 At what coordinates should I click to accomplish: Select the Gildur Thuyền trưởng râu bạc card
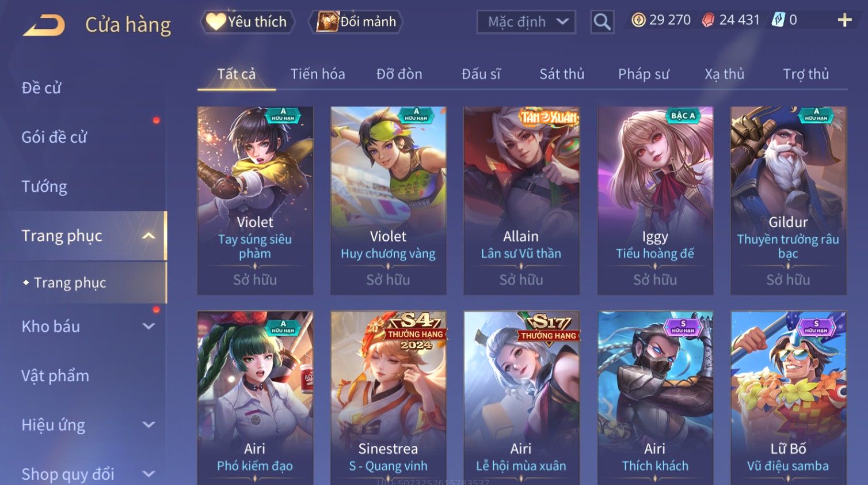tap(788, 200)
